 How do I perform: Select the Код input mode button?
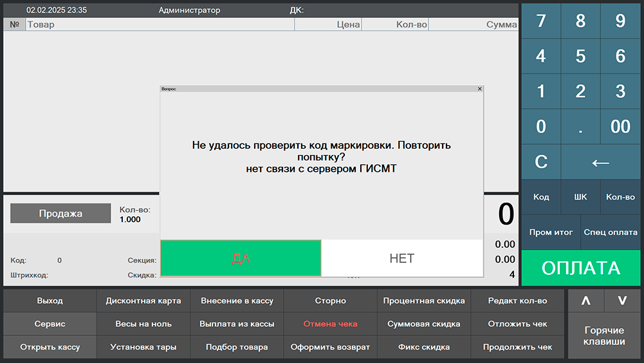[541, 197]
